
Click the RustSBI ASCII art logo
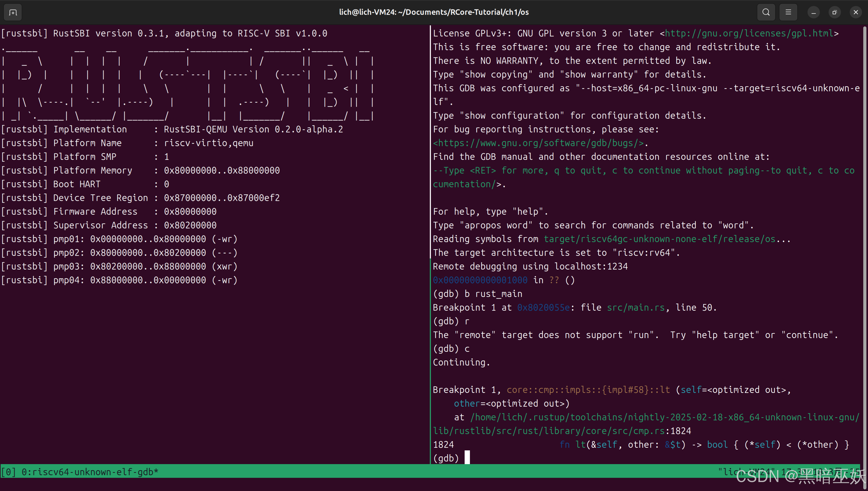pyautogui.click(x=187, y=83)
